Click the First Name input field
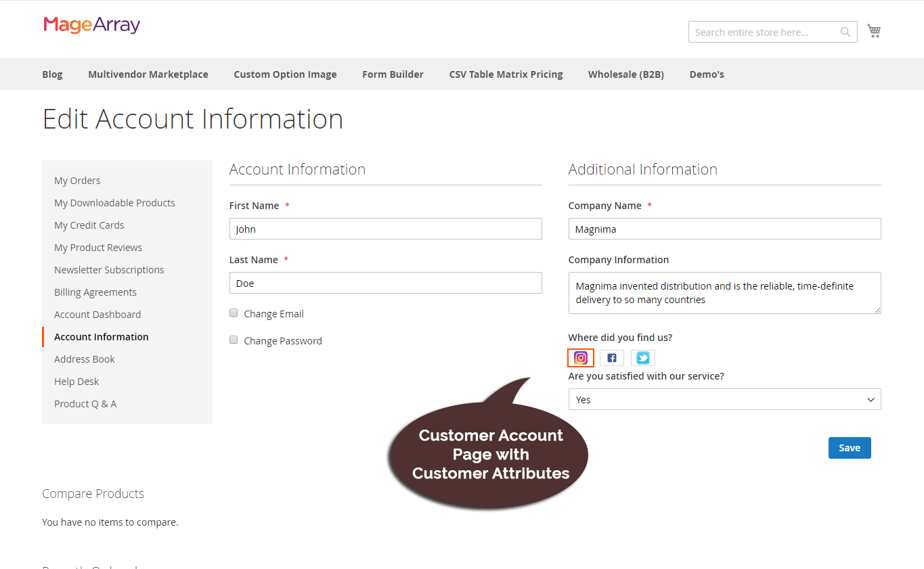Image resolution: width=924 pixels, height=569 pixels. (x=385, y=229)
